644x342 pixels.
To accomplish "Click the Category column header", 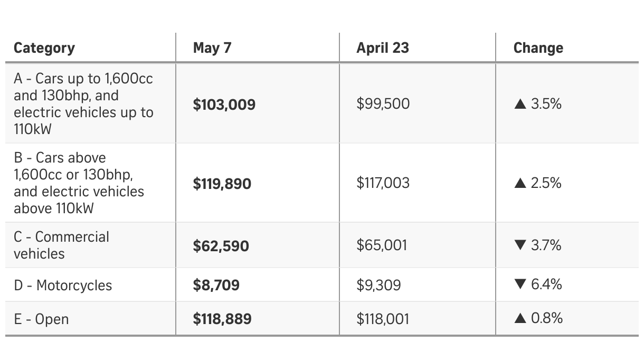I will pyautogui.click(x=44, y=48).
